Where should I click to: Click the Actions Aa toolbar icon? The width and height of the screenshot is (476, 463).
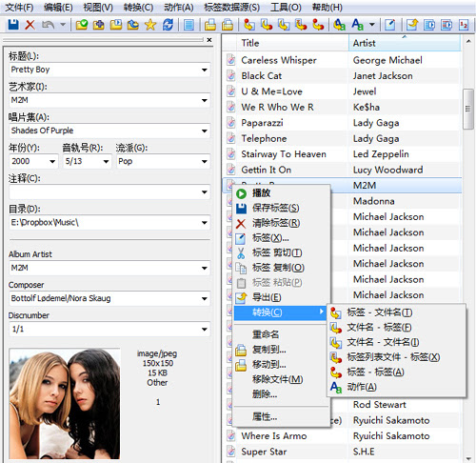point(357,25)
